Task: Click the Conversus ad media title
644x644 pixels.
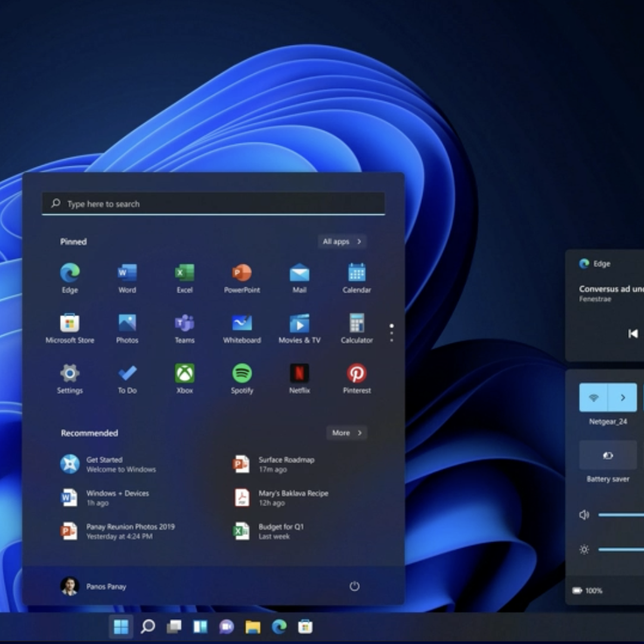Action: [x=612, y=289]
